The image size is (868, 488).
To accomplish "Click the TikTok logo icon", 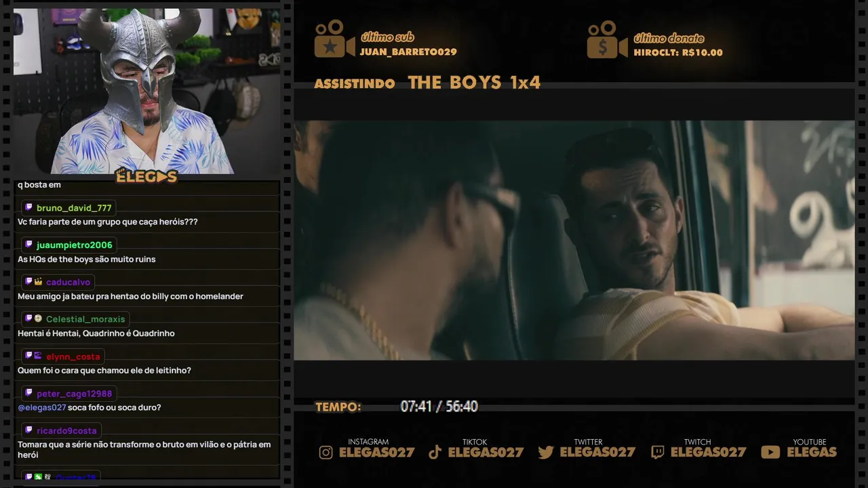I will 435,453.
